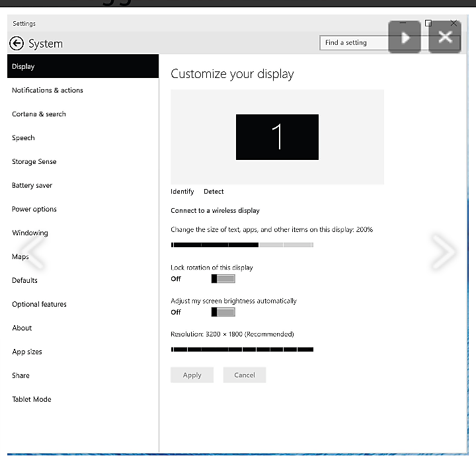Screen dimensions: 476x460
Task: Open Tablet Mode settings
Action: (x=83, y=399)
